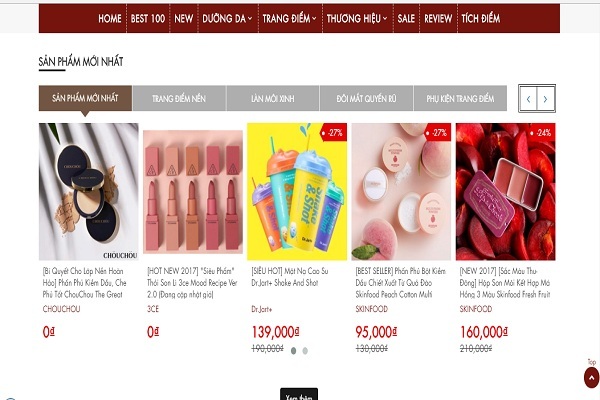Image resolution: width=600 pixels, height=400 pixels.
Task: Expand the DƯỠNG DA dropdown menu
Action: click(227, 18)
